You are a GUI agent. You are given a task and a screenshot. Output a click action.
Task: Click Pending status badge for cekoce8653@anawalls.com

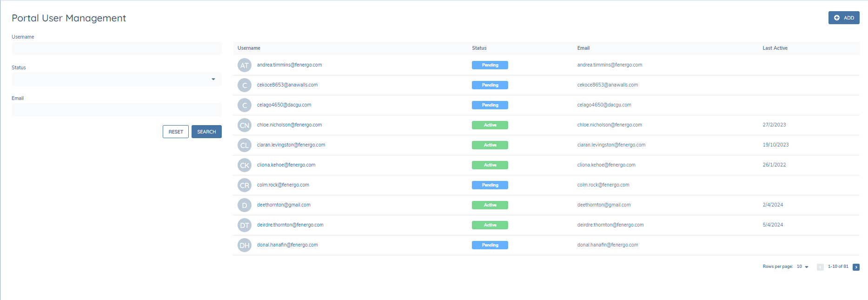(x=490, y=85)
